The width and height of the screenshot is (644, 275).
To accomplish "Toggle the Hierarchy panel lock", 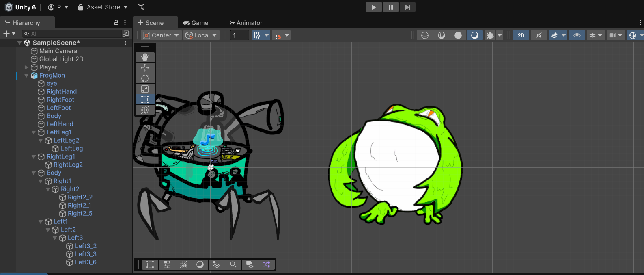I will [116, 23].
